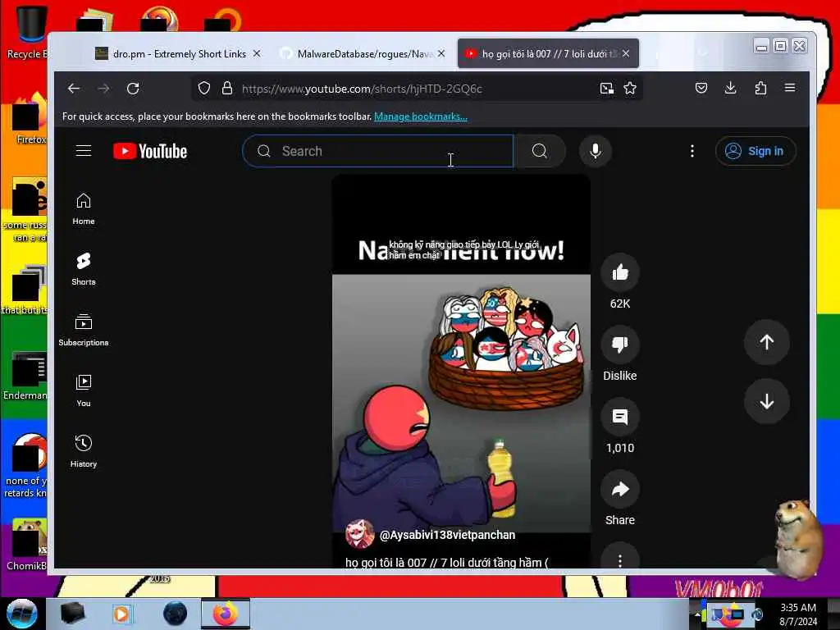Close the YouTube shorts tab
The height and width of the screenshot is (630, 840).
(626, 53)
